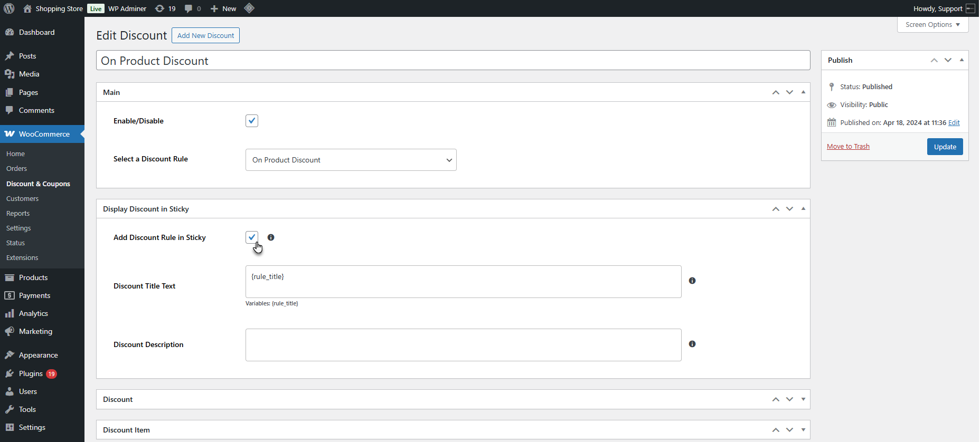This screenshot has height=442, width=980.
Task: Uncheck Add Discount Rule in Sticky checkbox
Action: (x=252, y=237)
